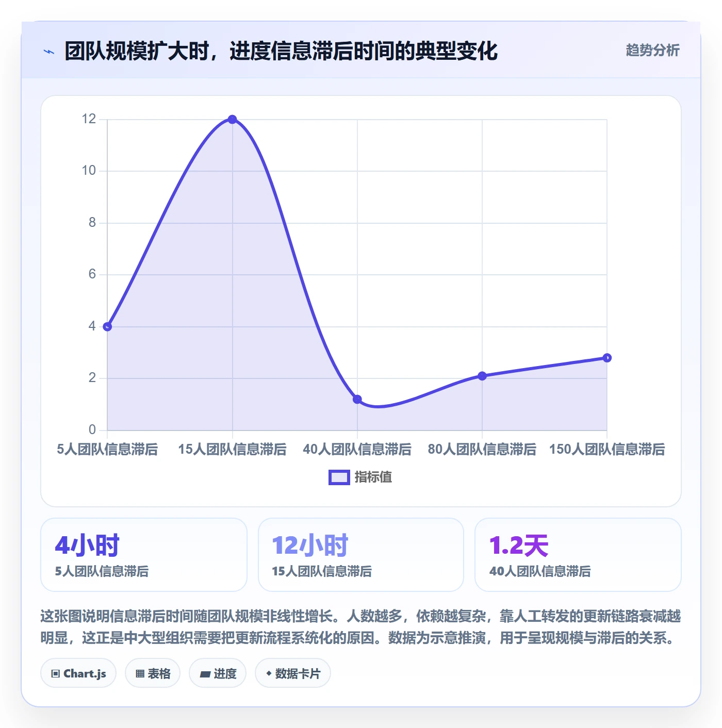Click the y-axis value 10
Image resolution: width=722 pixels, height=728 pixels.
click(x=89, y=171)
